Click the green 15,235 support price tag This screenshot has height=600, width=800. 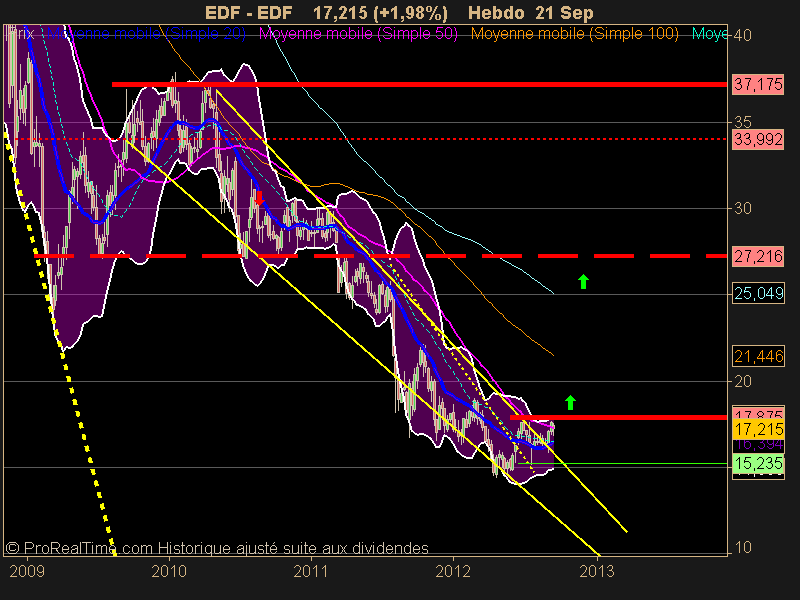[758, 463]
